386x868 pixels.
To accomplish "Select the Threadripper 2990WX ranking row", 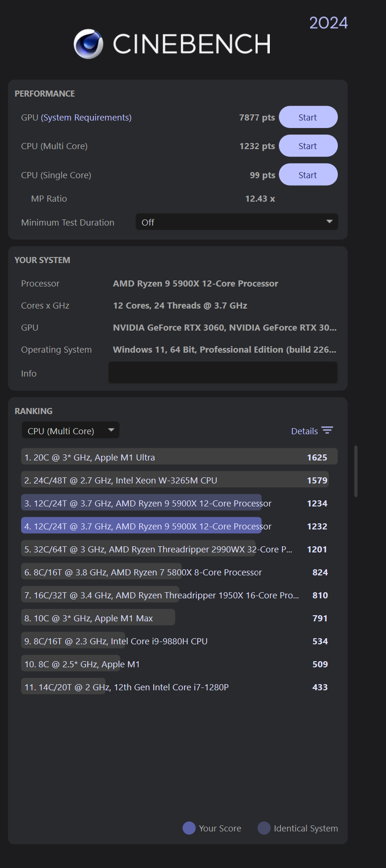I will (x=179, y=549).
